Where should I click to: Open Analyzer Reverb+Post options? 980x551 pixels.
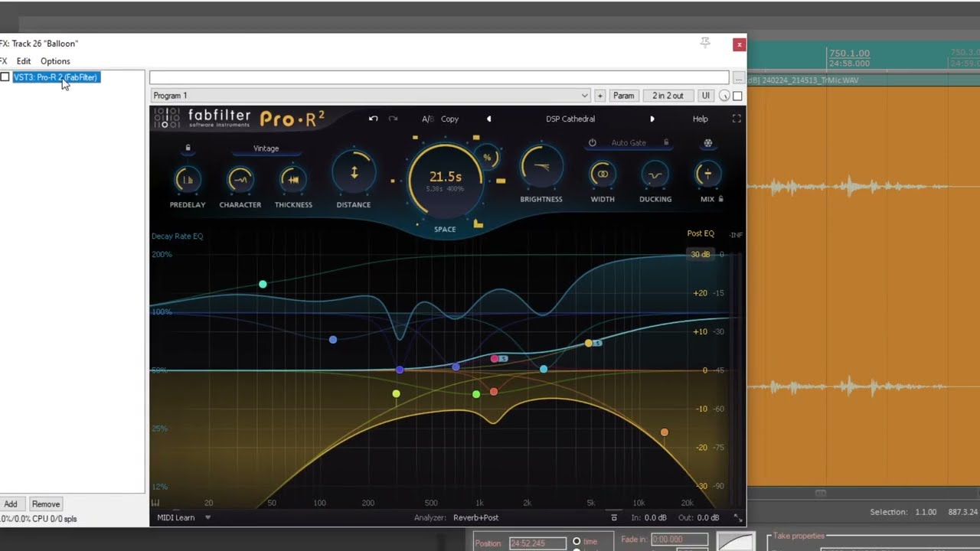(x=475, y=517)
